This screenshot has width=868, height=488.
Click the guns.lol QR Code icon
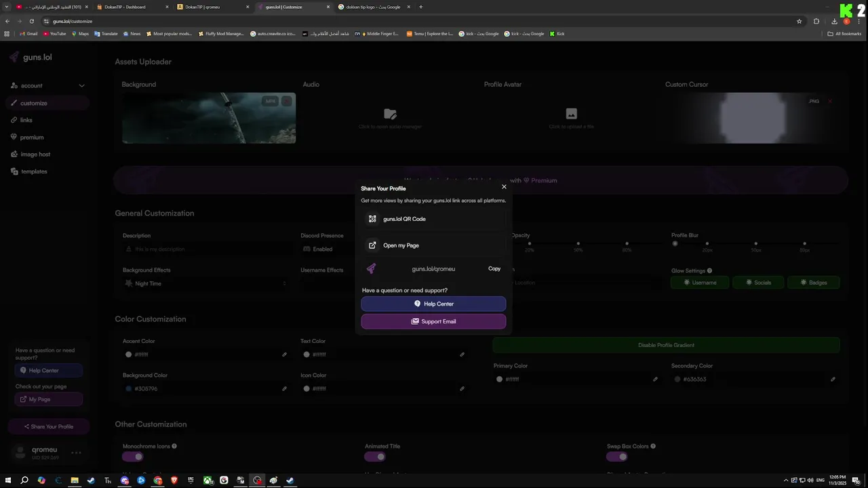coord(372,219)
